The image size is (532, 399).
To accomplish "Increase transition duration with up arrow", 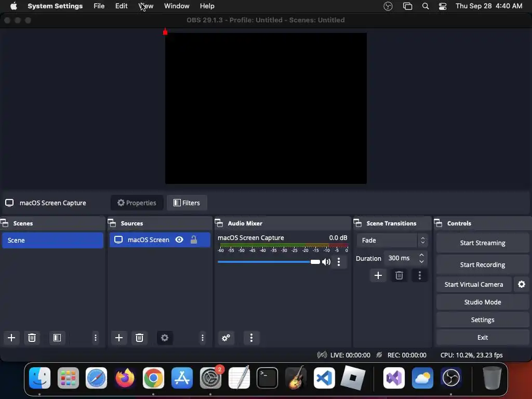I will pos(421,255).
